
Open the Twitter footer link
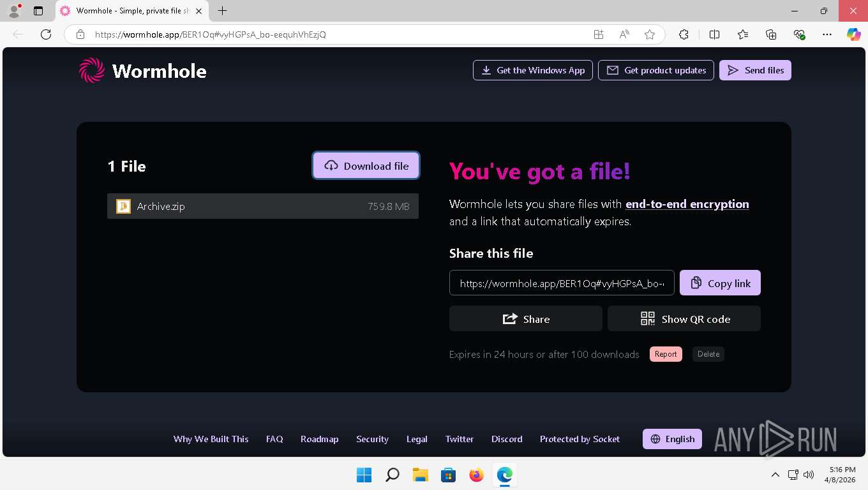coord(460,439)
